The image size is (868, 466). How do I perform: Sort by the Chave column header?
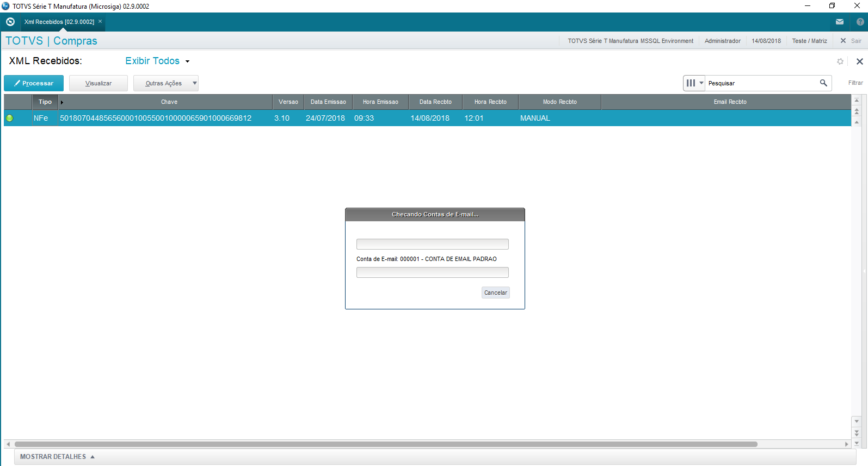click(169, 102)
